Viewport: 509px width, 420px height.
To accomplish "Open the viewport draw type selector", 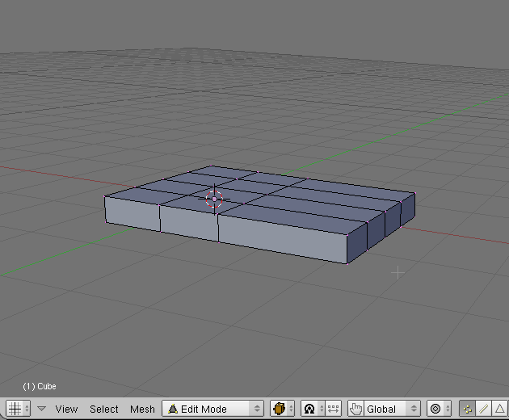I will coord(283,409).
